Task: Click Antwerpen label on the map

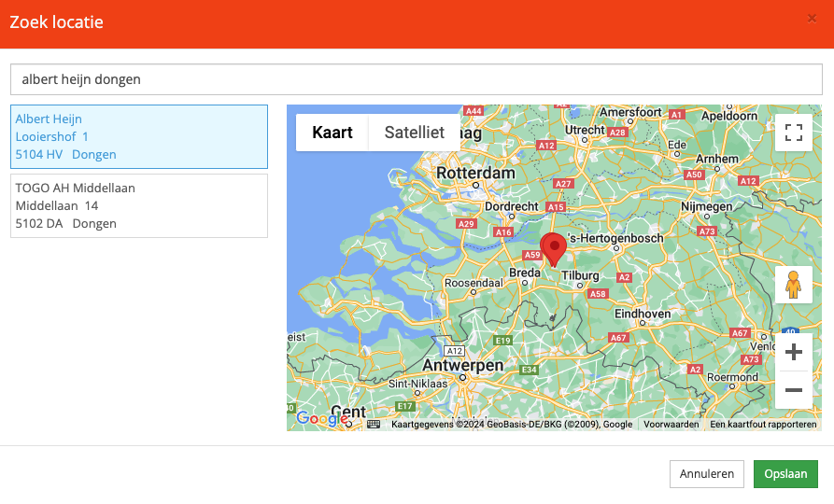Action: (462, 365)
